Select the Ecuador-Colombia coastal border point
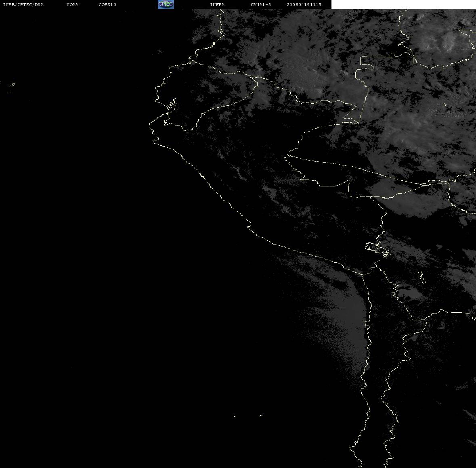This screenshot has width=476, height=468. coord(191,61)
